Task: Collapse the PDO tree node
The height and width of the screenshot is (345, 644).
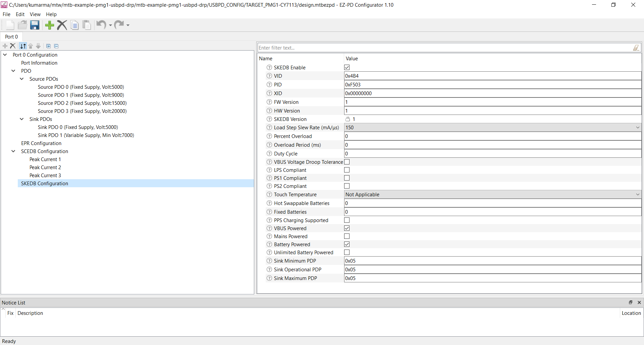Action: pyautogui.click(x=13, y=71)
